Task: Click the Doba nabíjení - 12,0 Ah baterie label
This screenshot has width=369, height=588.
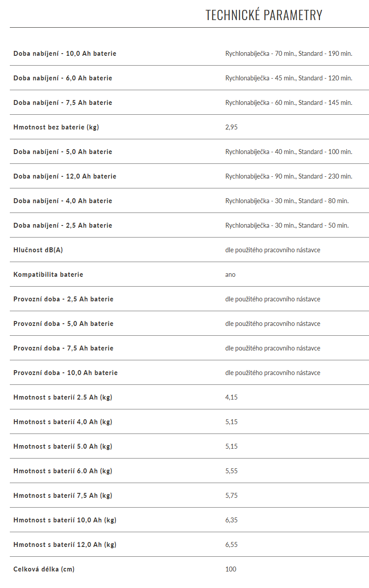Action: (x=65, y=176)
